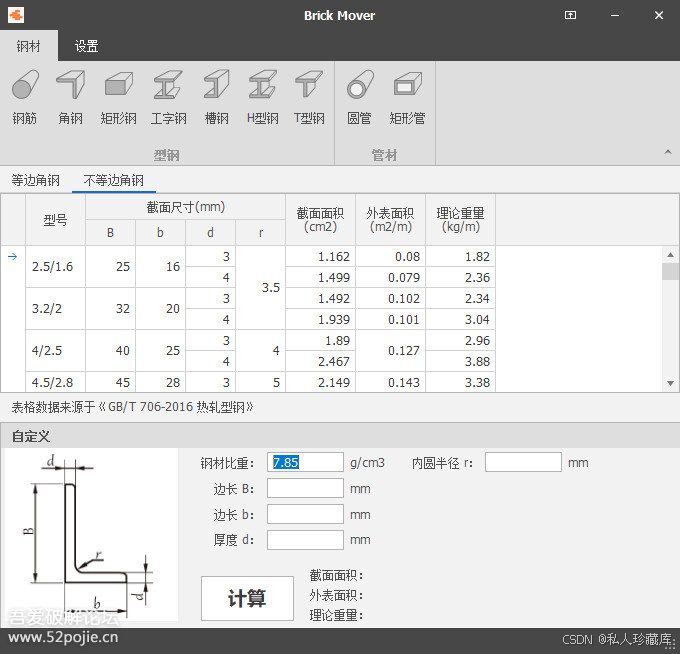Click the B sub-column header
The height and width of the screenshot is (654, 680).
pyautogui.click(x=111, y=233)
